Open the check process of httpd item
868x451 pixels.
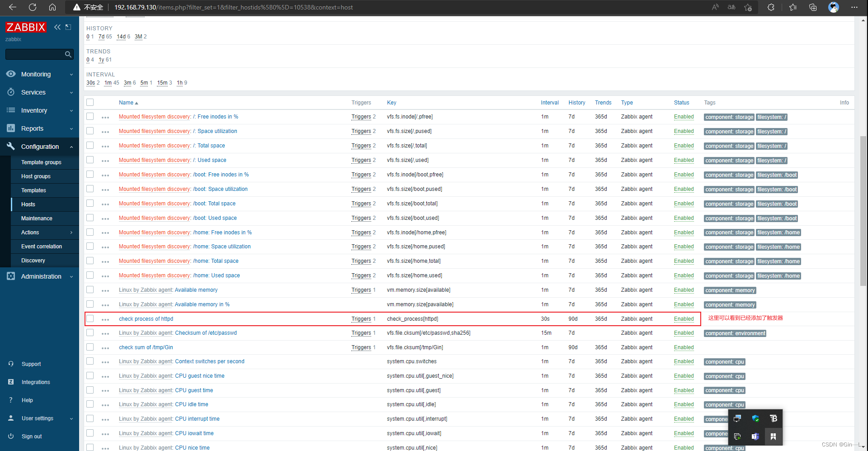146,319
